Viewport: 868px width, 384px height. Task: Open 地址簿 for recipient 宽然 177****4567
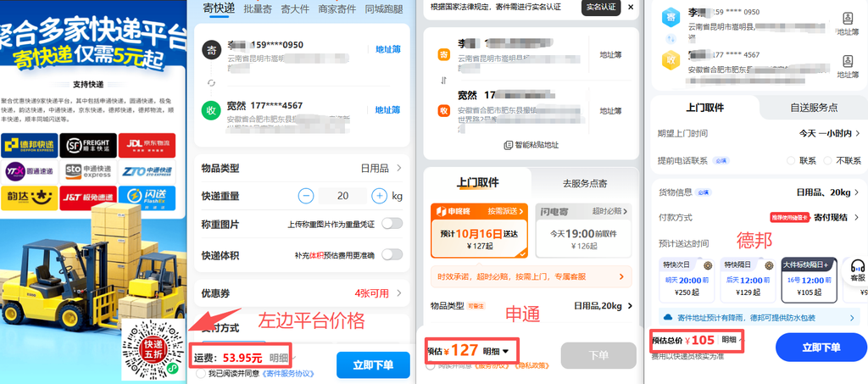pyautogui.click(x=388, y=109)
